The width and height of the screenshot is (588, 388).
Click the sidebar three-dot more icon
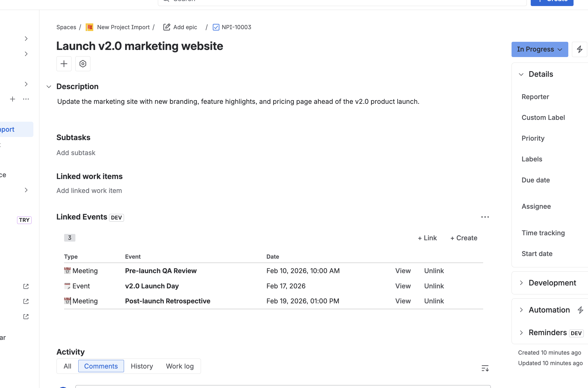[26, 99]
